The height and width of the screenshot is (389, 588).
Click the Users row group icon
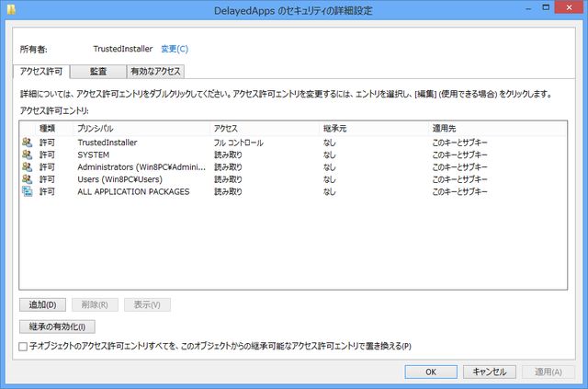click(27, 179)
